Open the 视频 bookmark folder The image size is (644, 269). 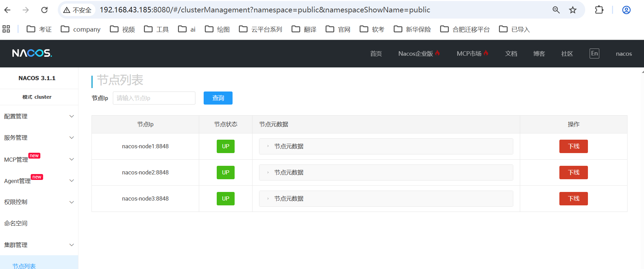(122, 29)
